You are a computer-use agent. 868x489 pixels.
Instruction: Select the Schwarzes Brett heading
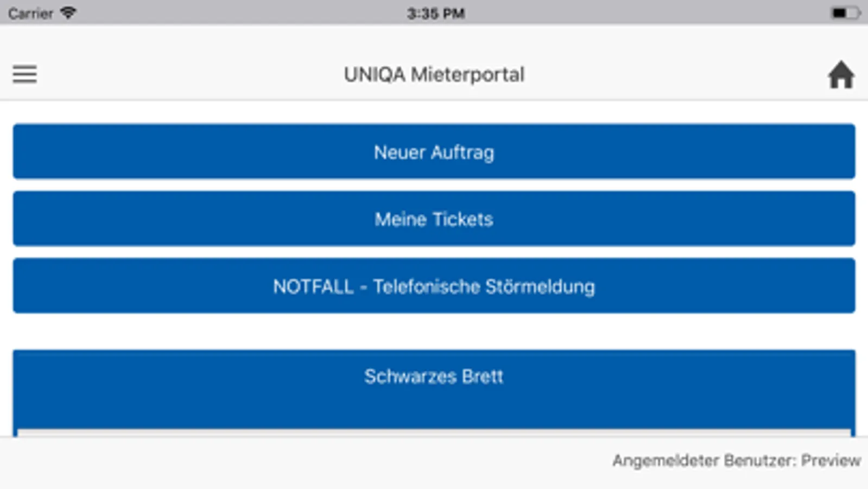[x=434, y=377]
